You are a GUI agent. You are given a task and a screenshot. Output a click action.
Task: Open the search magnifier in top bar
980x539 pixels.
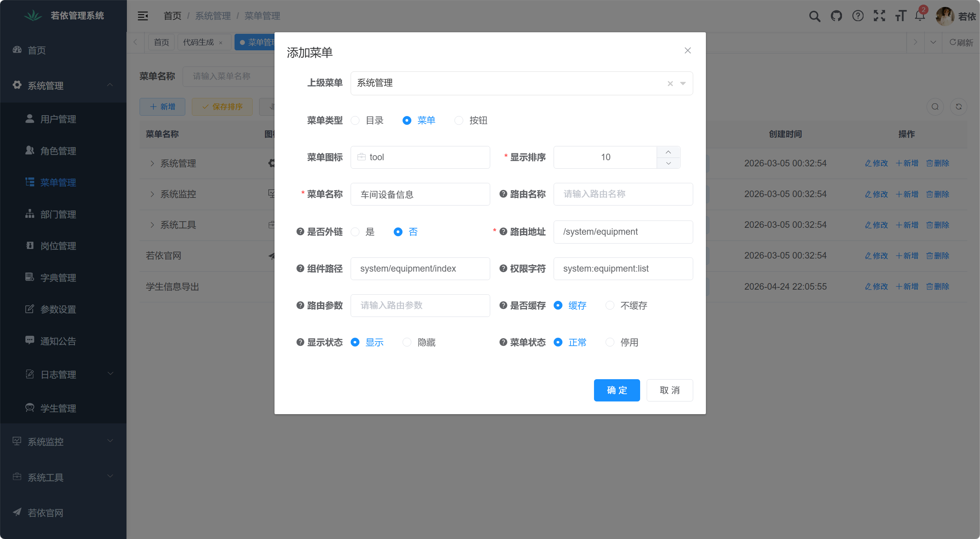[x=814, y=16]
